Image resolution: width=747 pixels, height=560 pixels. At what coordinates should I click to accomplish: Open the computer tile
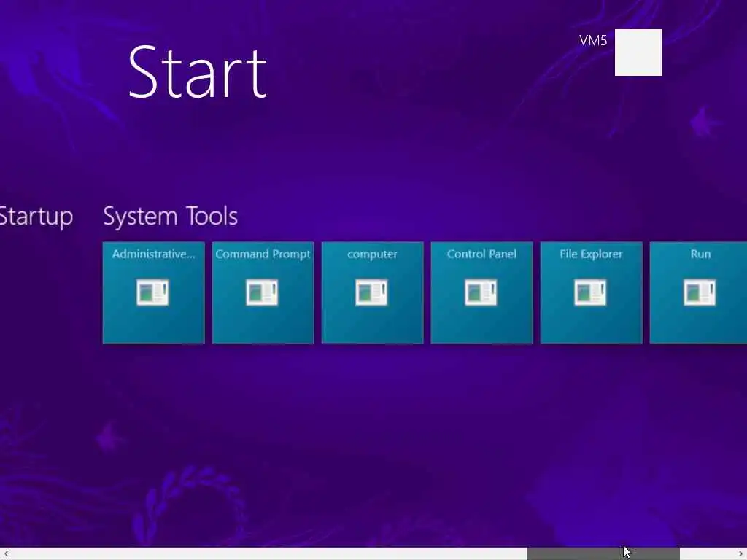tap(373, 293)
